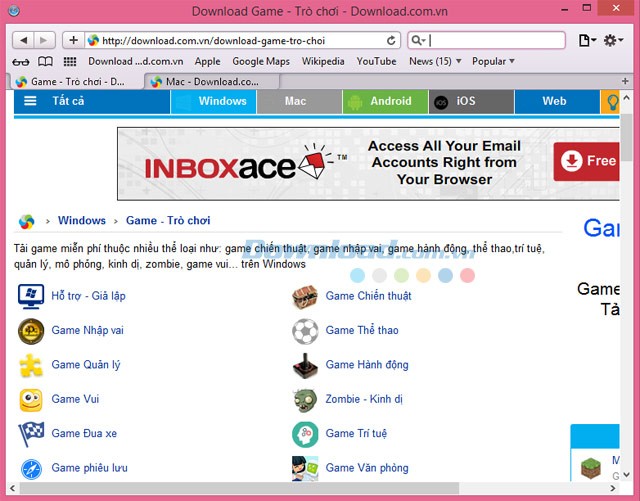
Task: Switch to the Game - Trò chơi tab
Action: 76,82
